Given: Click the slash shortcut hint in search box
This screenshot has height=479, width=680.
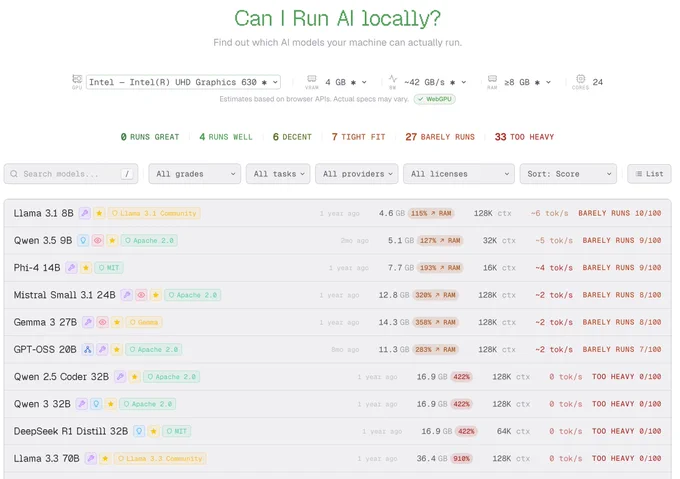Looking at the screenshot, I should (x=127, y=174).
